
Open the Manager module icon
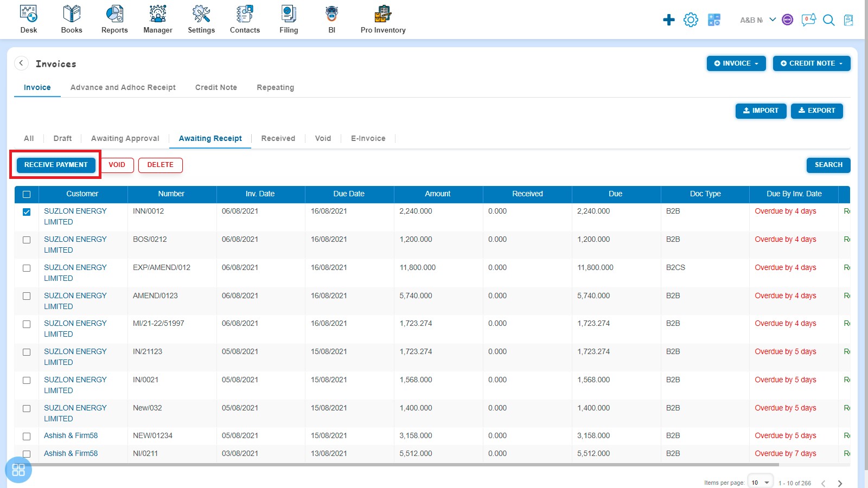coord(158,14)
